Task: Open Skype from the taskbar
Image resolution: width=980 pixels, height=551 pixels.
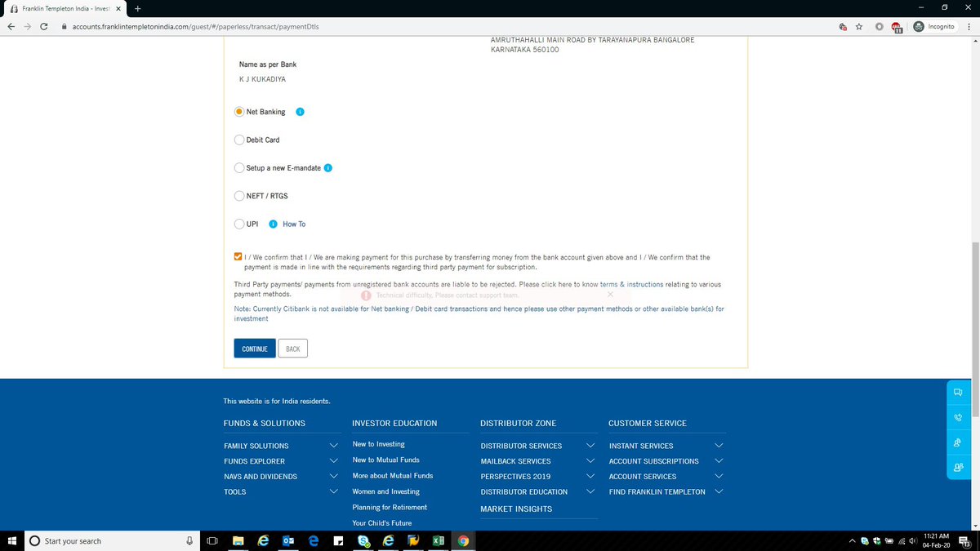Action: (x=363, y=540)
